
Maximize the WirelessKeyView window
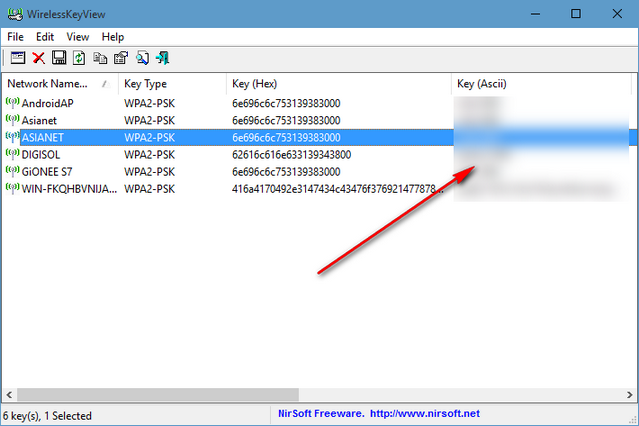pos(576,14)
